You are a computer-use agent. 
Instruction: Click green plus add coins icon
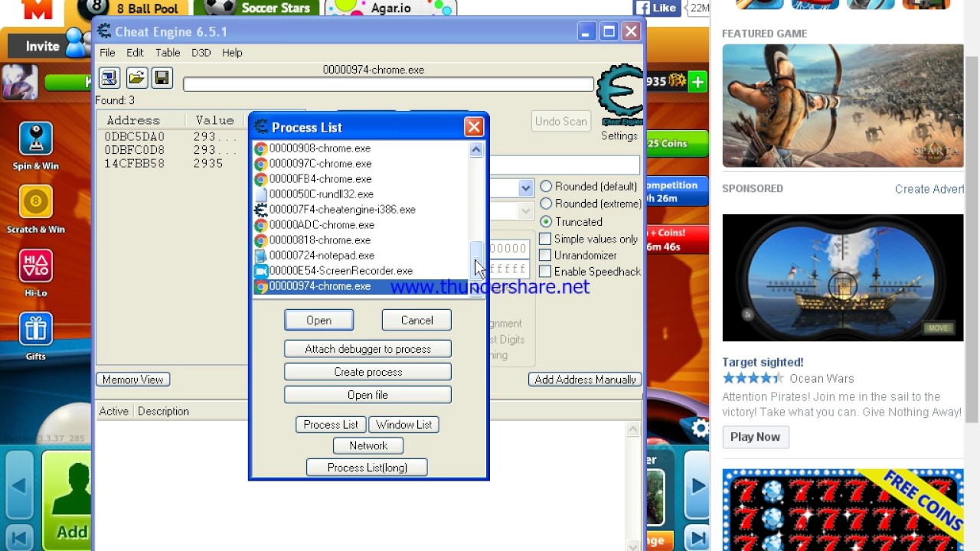[697, 81]
